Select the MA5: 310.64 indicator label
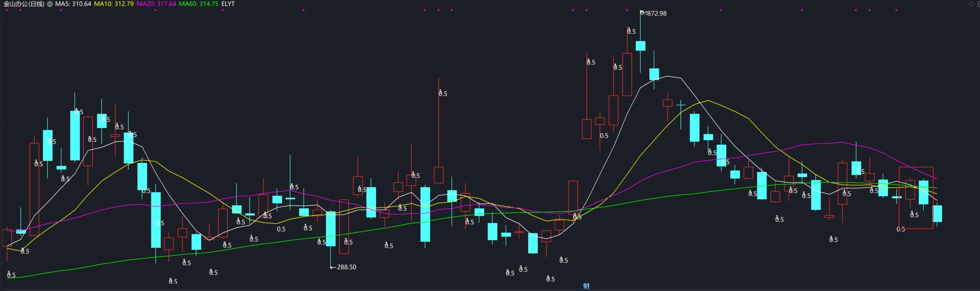 click(x=73, y=4)
